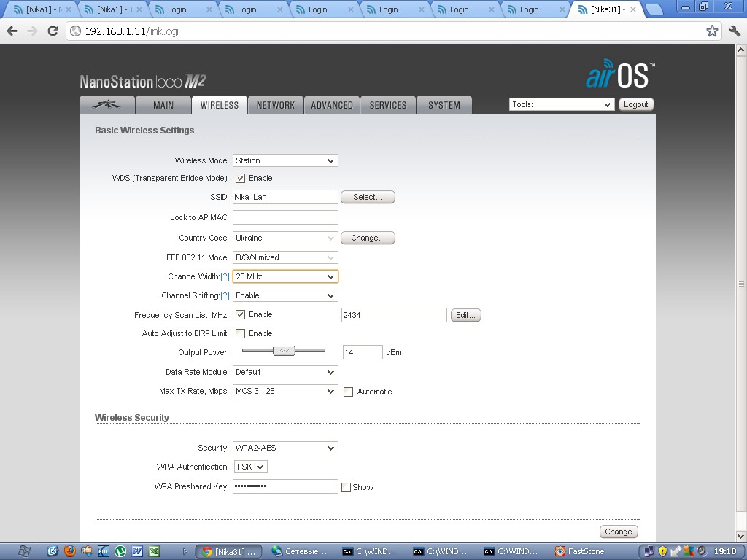Click Chrome [Nika31] taskbar button
The width and height of the screenshot is (747, 560).
coord(228,551)
